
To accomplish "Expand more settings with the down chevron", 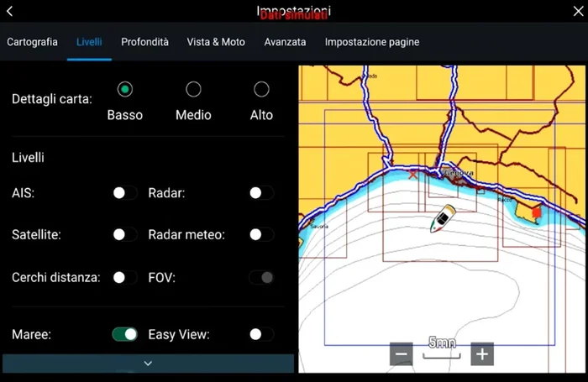I will tap(148, 363).
